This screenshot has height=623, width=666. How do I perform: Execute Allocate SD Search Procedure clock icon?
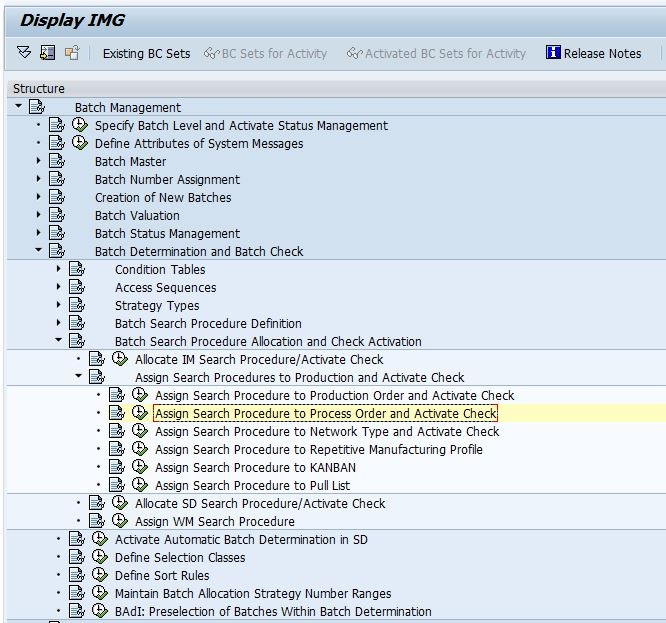(120, 502)
